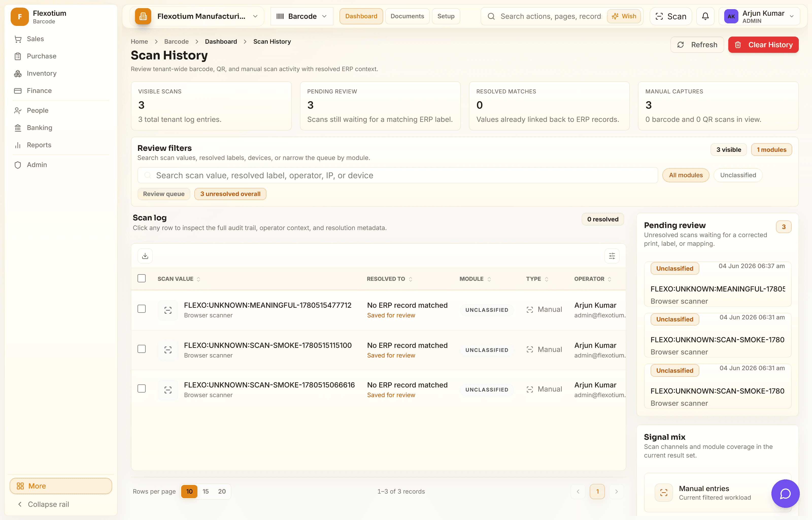Click Review queue chip
The height and width of the screenshot is (520, 812).
(x=164, y=194)
